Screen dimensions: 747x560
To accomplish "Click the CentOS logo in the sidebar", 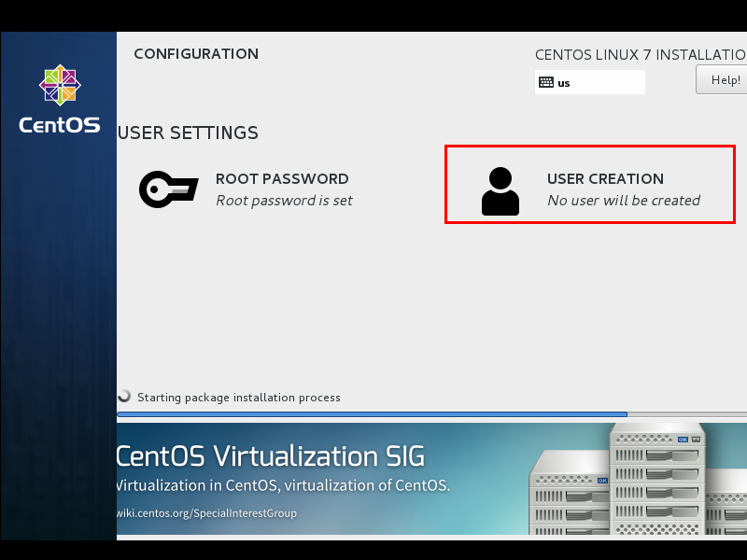I will coord(59,85).
